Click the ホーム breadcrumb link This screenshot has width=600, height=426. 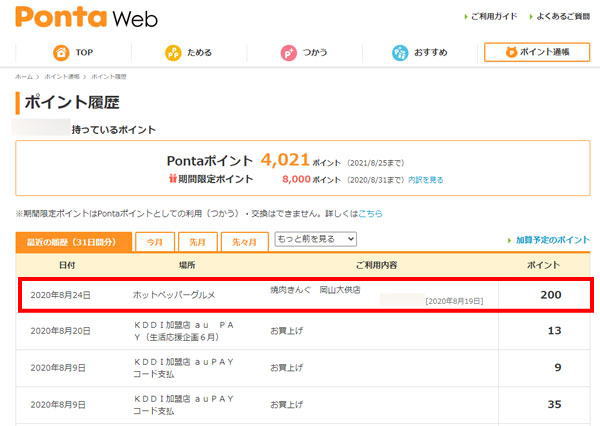pos(22,76)
